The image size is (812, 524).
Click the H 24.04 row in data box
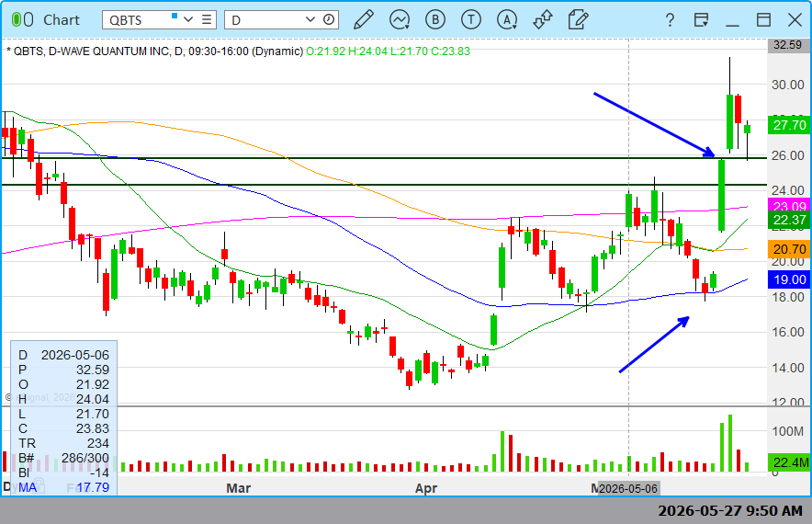63,399
